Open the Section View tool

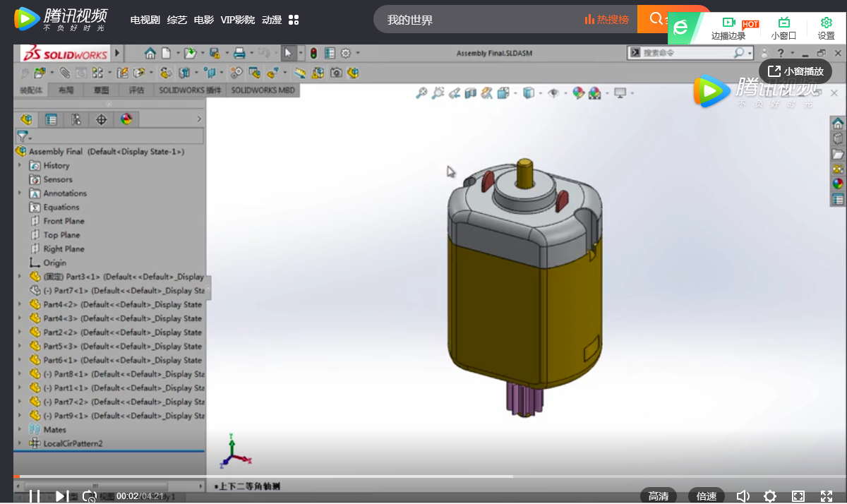point(470,92)
